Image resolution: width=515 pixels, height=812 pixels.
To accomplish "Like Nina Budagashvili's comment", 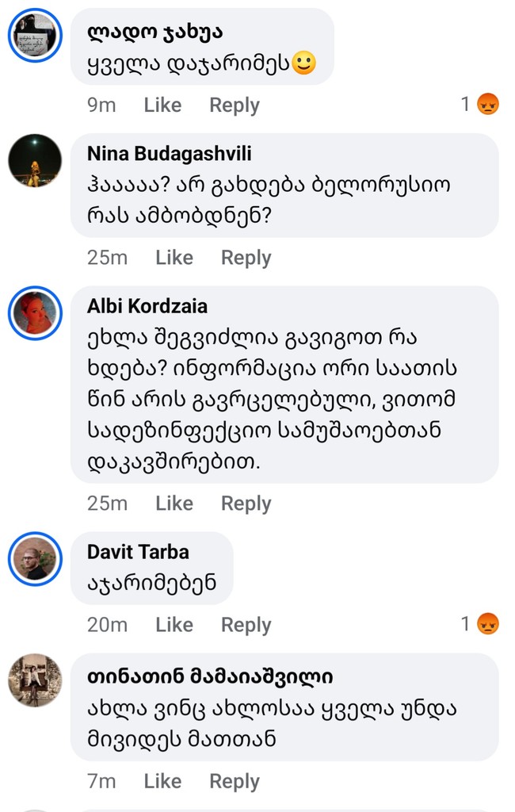I will click(174, 258).
